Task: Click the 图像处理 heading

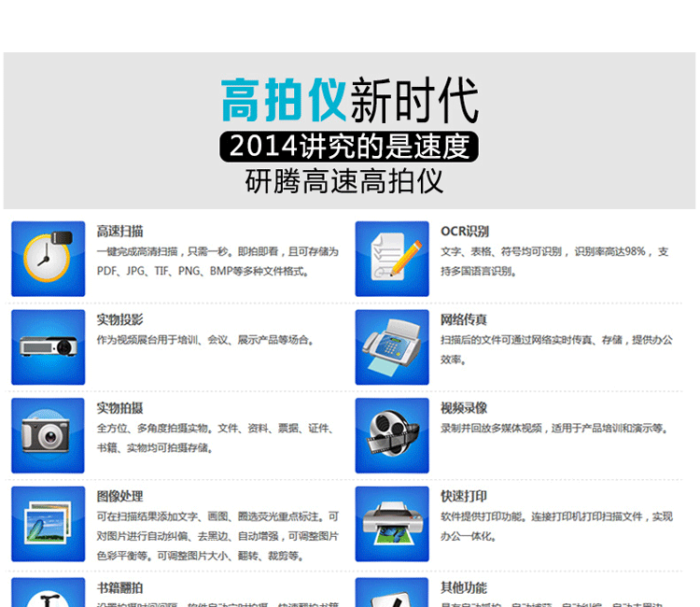Action: pos(119,497)
